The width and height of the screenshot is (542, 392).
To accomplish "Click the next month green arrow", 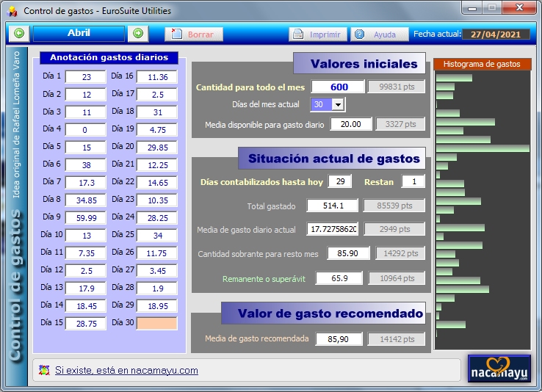I will (x=137, y=34).
